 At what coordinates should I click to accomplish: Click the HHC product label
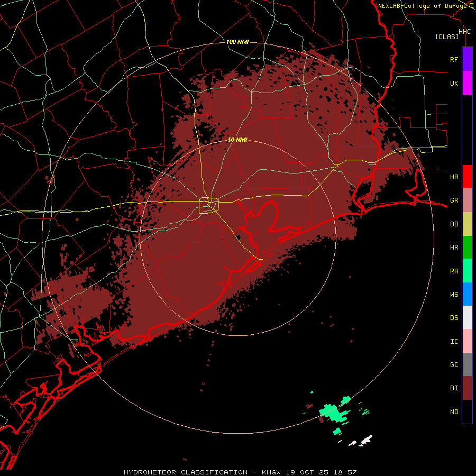pyautogui.click(x=464, y=32)
